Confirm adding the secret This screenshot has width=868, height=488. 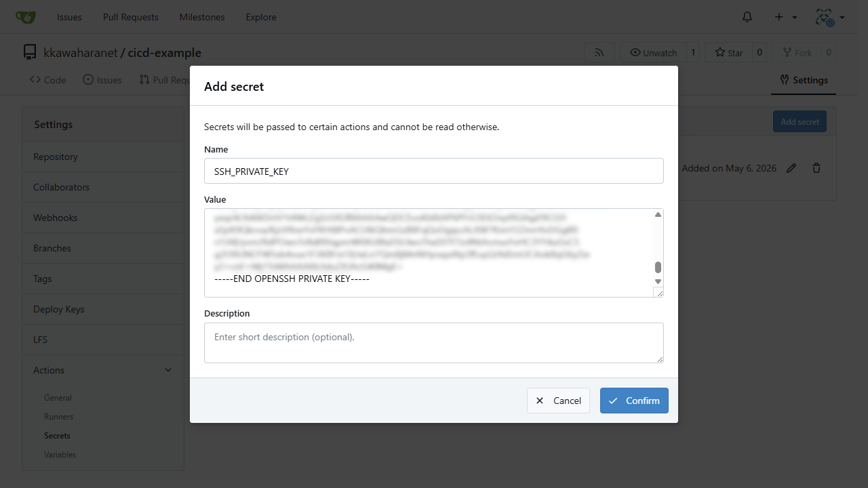tap(634, 401)
